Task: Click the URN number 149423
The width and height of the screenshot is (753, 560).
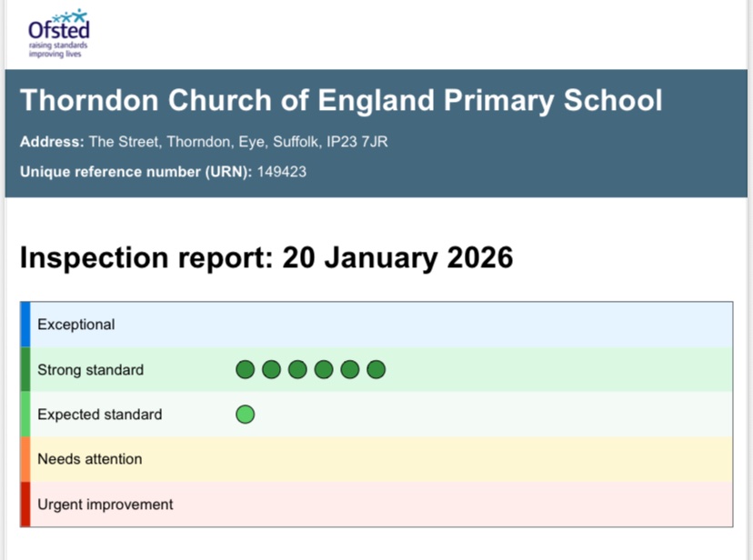Action: [x=281, y=172]
